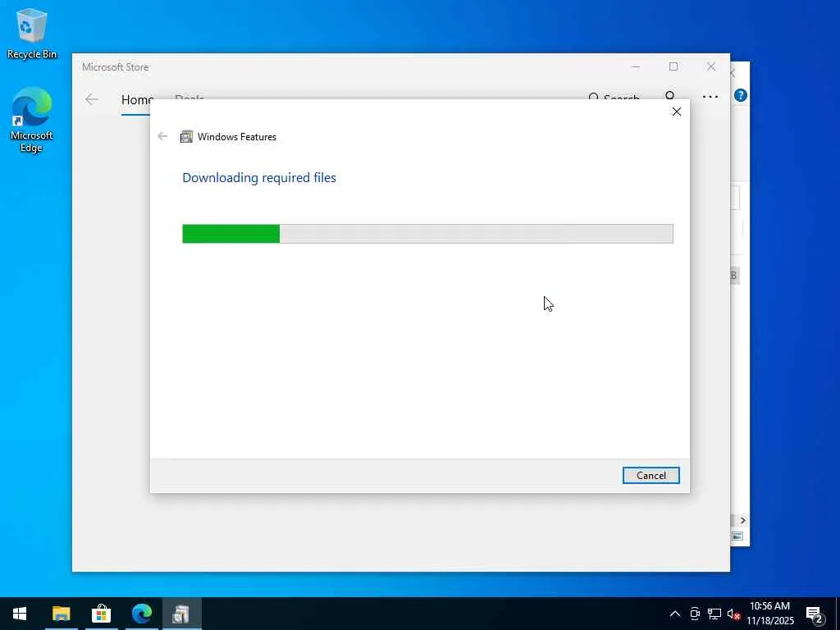The width and height of the screenshot is (840, 630).
Task: Close the Microsoft Store window
Action: [x=711, y=66]
